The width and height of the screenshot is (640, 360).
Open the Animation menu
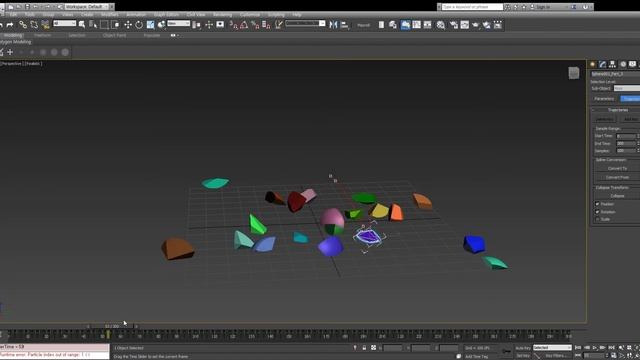point(136,15)
